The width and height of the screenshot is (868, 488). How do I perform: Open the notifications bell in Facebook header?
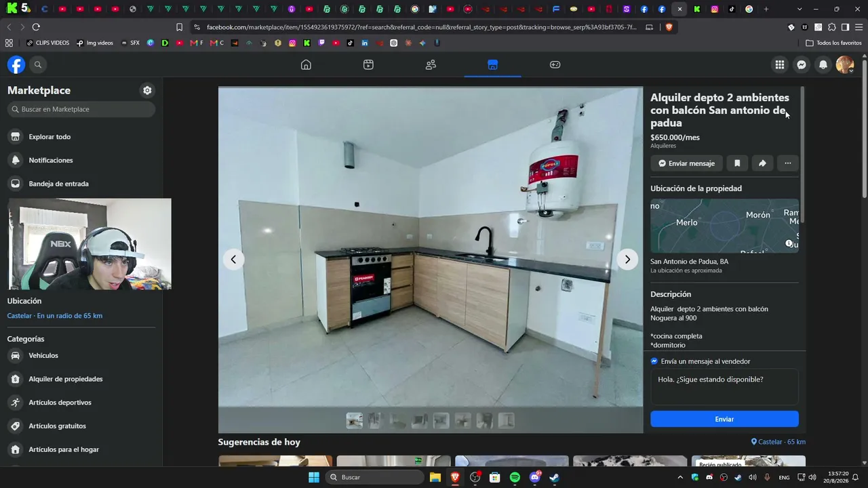click(x=823, y=64)
